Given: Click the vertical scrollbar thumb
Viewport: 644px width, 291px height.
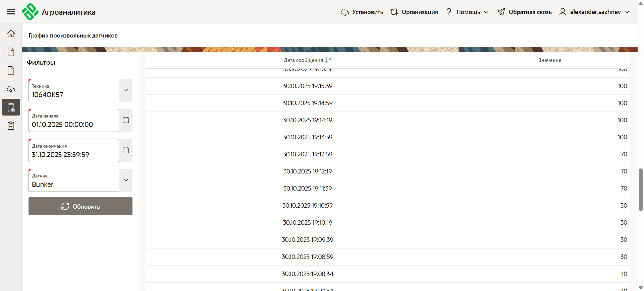Looking at the screenshot, I should pyautogui.click(x=640, y=190).
